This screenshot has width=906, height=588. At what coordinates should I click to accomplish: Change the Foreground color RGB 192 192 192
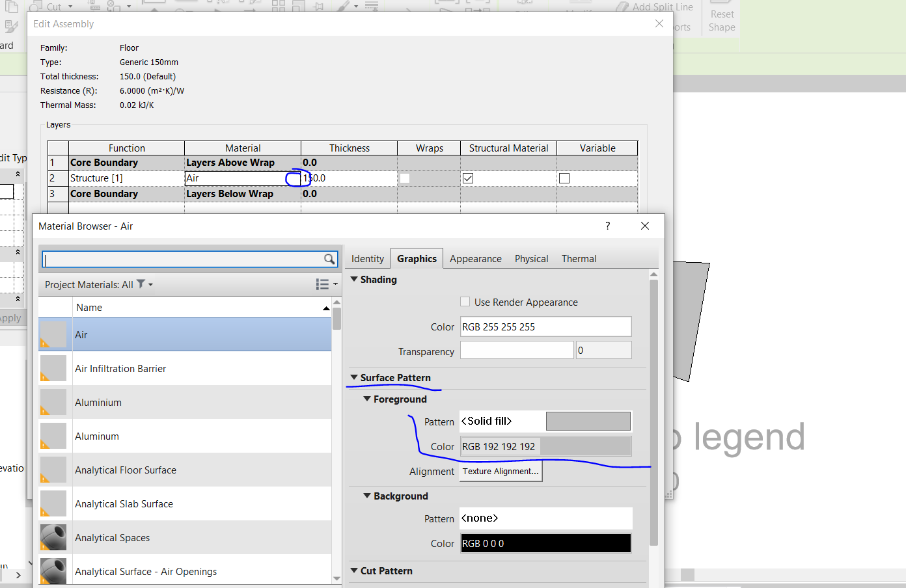coord(546,446)
